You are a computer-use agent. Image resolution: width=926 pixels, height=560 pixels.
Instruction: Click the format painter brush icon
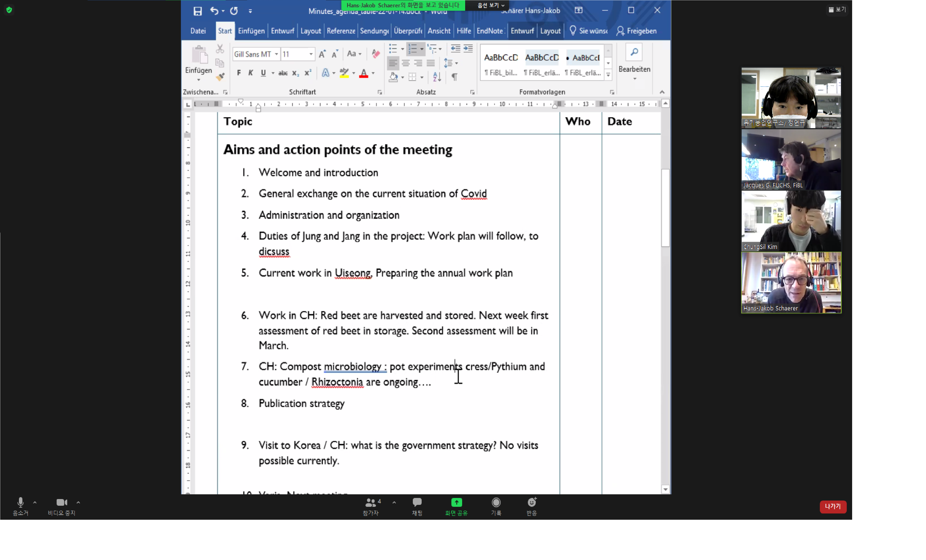220,77
